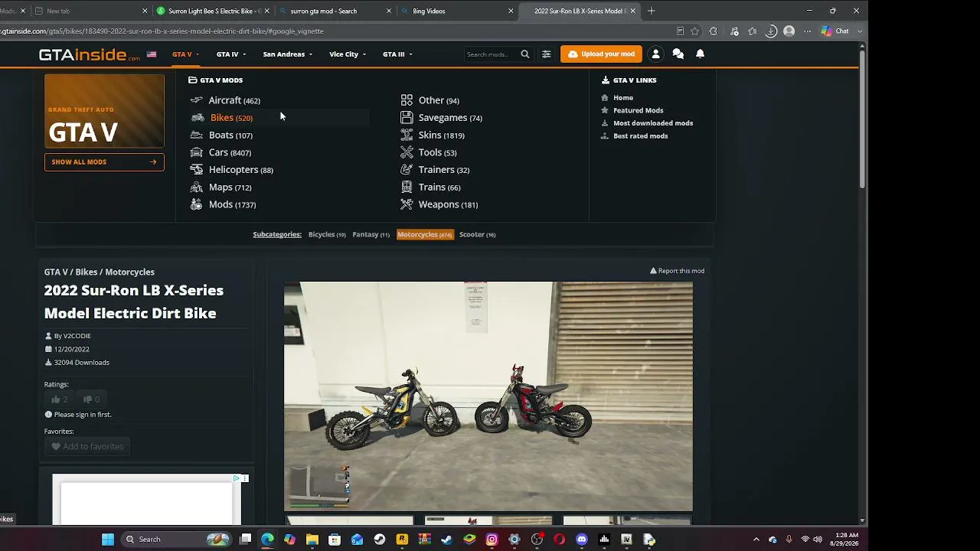Click the Upload your mod button
Image resolution: width=980 pixels, height=551 pixels.
pos(601,54)
